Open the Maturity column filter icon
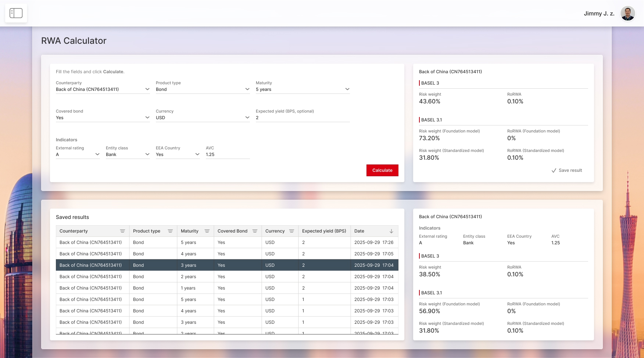Viewport: 644px width, 358px height. point(207,231)
